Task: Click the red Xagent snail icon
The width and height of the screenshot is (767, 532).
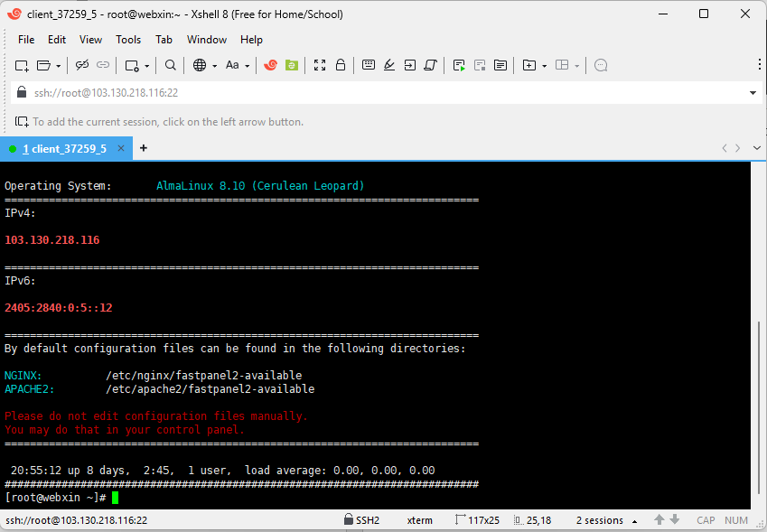Action: [269, 65]
